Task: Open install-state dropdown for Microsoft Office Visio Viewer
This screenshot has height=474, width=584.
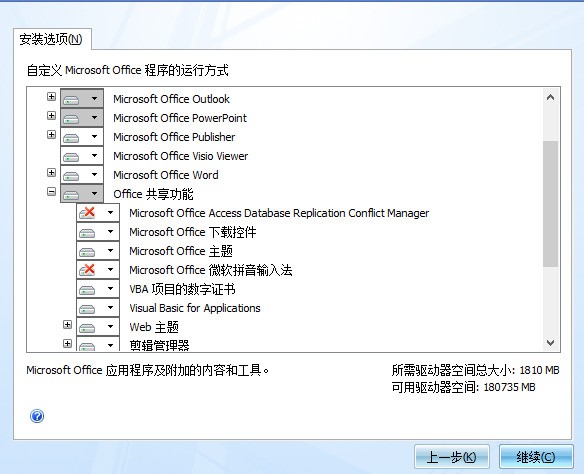Action: [94, 156]
